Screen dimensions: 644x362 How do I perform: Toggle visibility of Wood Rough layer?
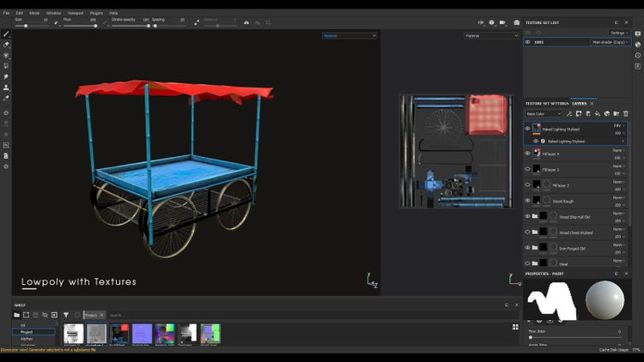[x=527, y=200]
